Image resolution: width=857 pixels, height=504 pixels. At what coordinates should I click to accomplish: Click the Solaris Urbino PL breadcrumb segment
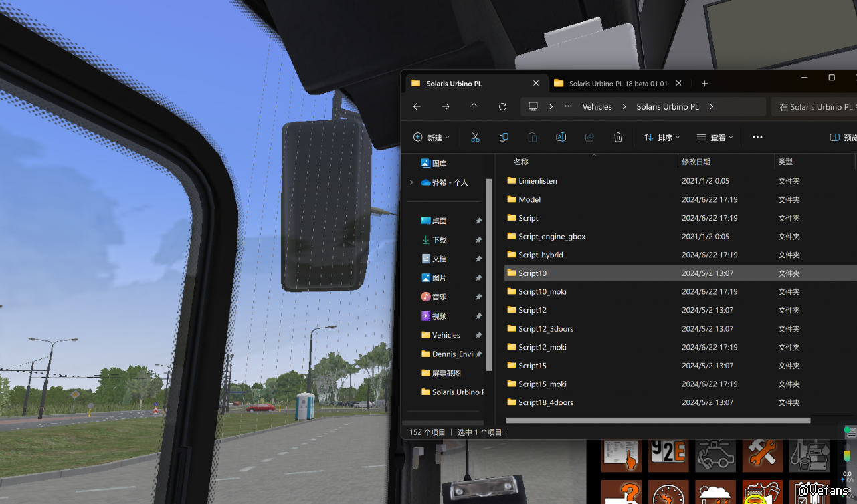(x=668, y=106)
